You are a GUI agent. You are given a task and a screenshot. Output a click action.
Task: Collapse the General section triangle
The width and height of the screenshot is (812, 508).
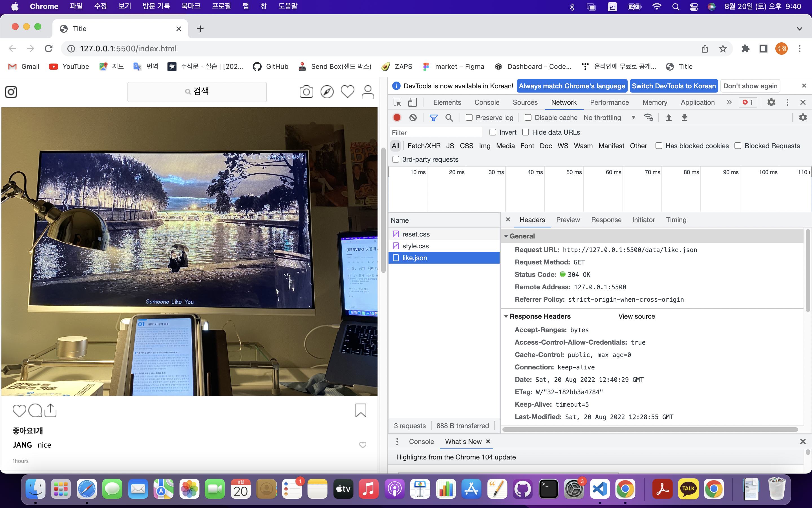(506, 236)
